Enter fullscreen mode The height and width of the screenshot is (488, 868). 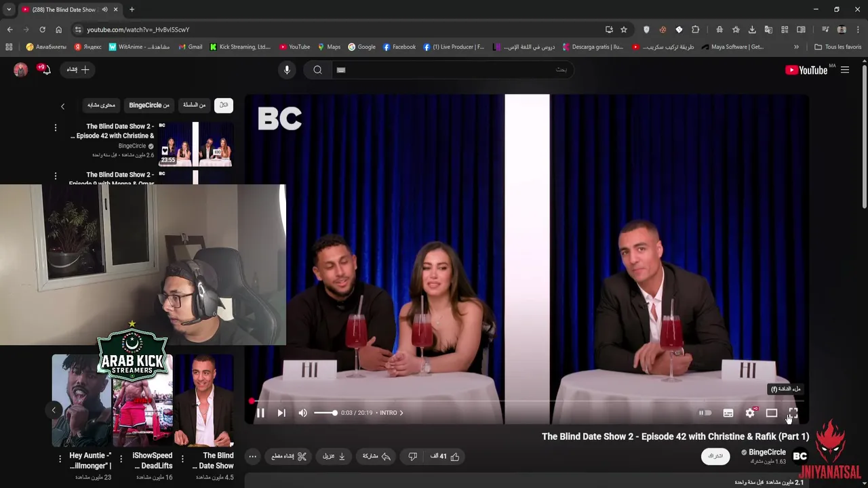793,413
